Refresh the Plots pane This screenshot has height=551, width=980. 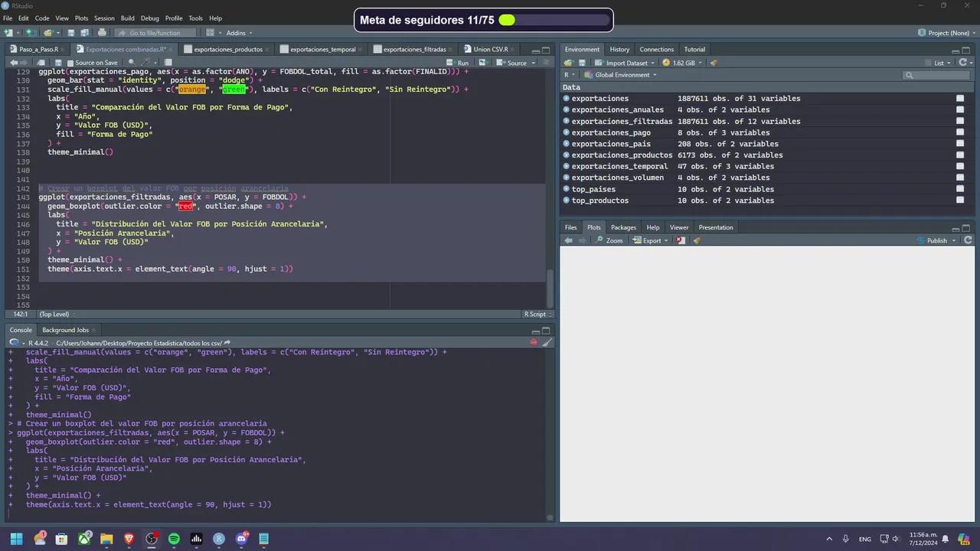[x=968, y=240]
